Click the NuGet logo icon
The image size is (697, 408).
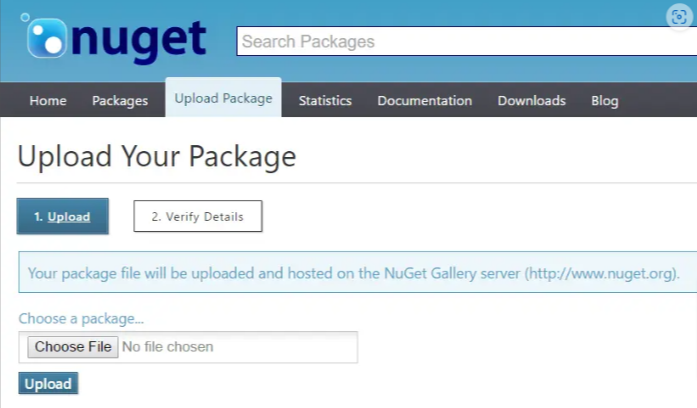(45, 38)
